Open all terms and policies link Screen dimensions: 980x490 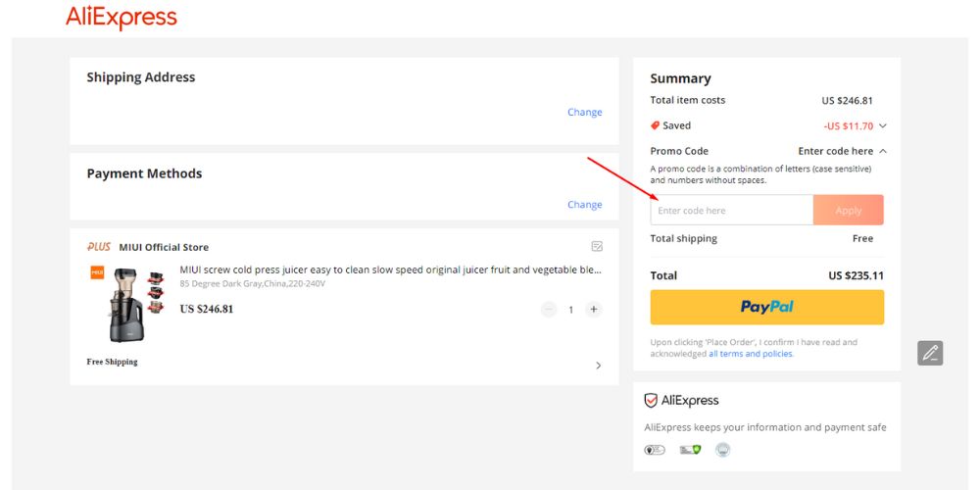[750, 354]
